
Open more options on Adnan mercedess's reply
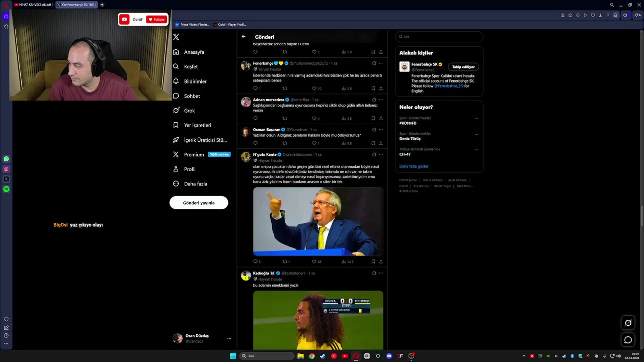pyautogui.click(x=381, y=100)
